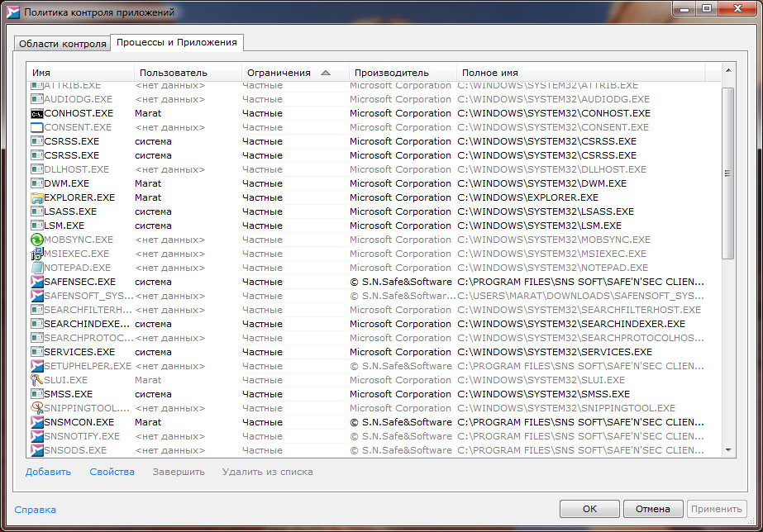Click the vertical scrollbar thumb
The image size is (763, 532).
point(728,173)
